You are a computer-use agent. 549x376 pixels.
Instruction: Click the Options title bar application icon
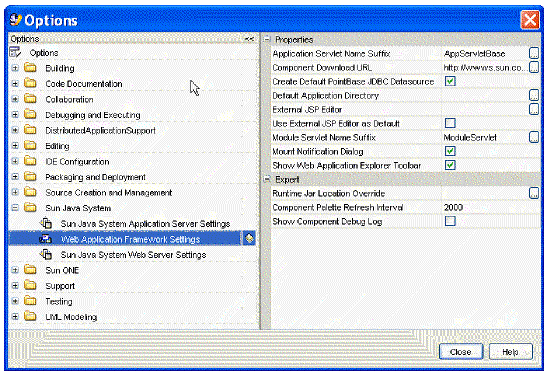pos(16,20)
